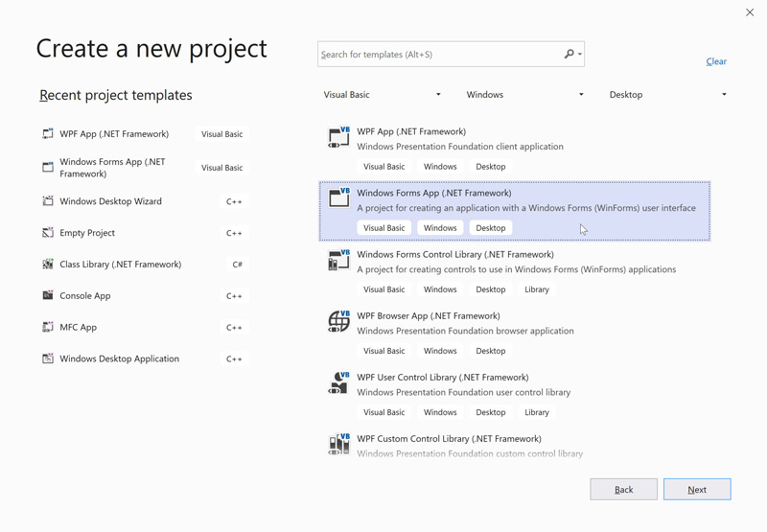Click the recent Empty Project icon

48,233
